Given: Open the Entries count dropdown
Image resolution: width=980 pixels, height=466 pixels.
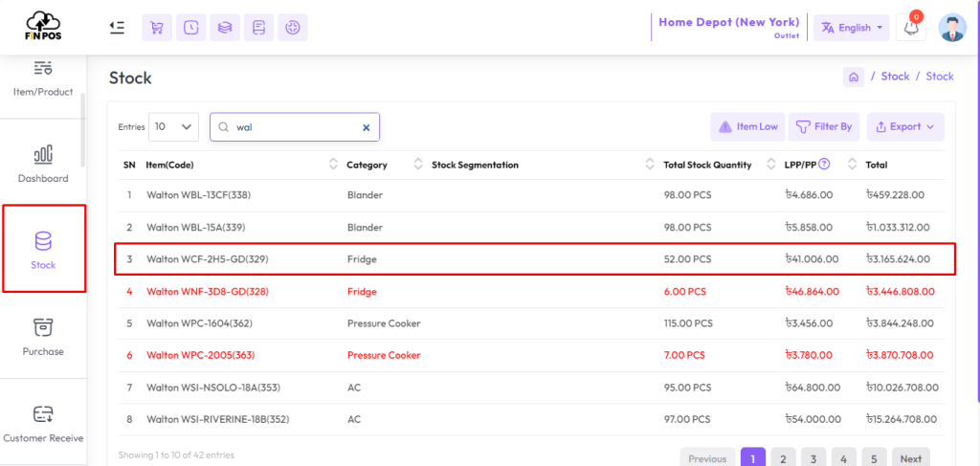Looking at the screenshot, I should pyautogui.click(x=174, y=127).
